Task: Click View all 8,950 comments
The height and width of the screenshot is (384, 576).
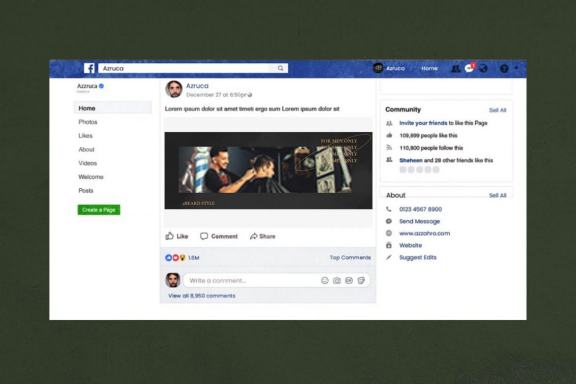Action: tap(202, 295)
